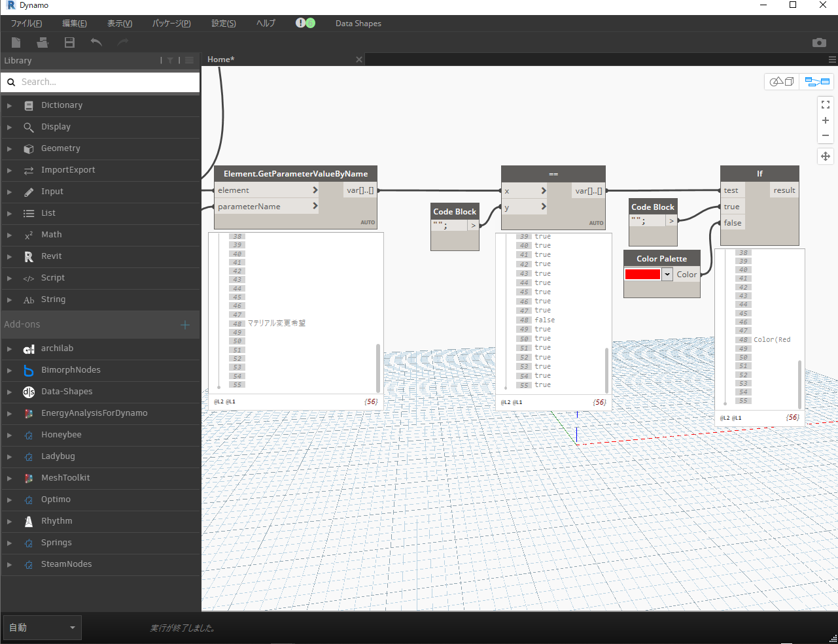838x644 pixels.
Task: Click the If node result output port
Action: coord(784,190)
